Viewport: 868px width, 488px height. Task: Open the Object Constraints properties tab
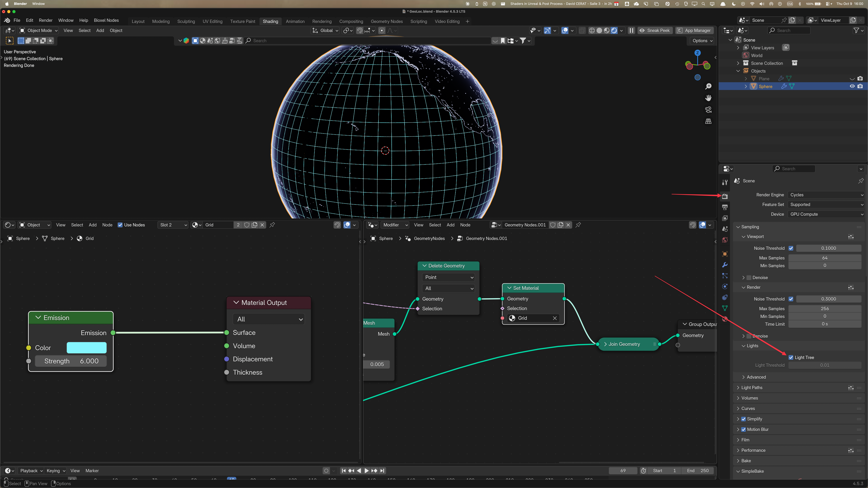pos(725,297)
